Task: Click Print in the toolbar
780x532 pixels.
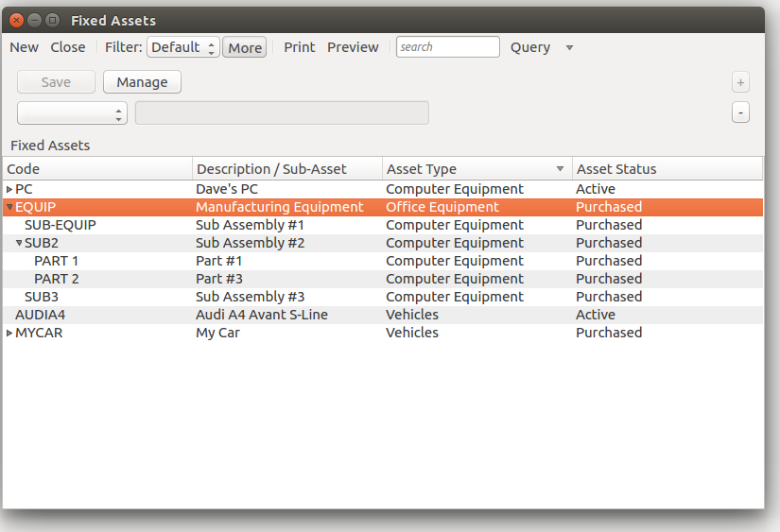Action: click(300, 47)
